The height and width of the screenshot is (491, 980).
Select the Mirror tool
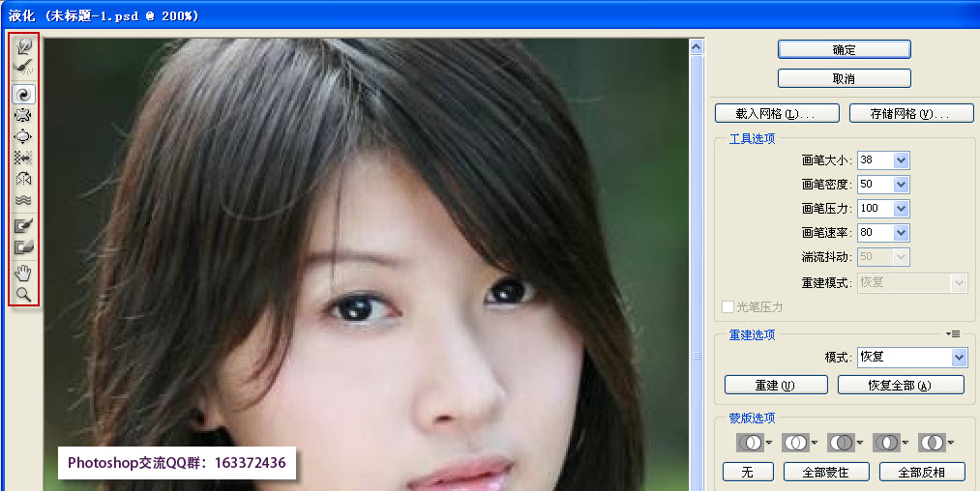(24, 179)
